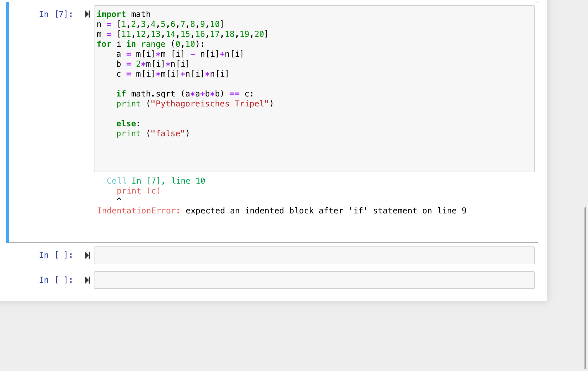Click into the bottom empty code cell

pyautogui.click(x=314, y=280)
